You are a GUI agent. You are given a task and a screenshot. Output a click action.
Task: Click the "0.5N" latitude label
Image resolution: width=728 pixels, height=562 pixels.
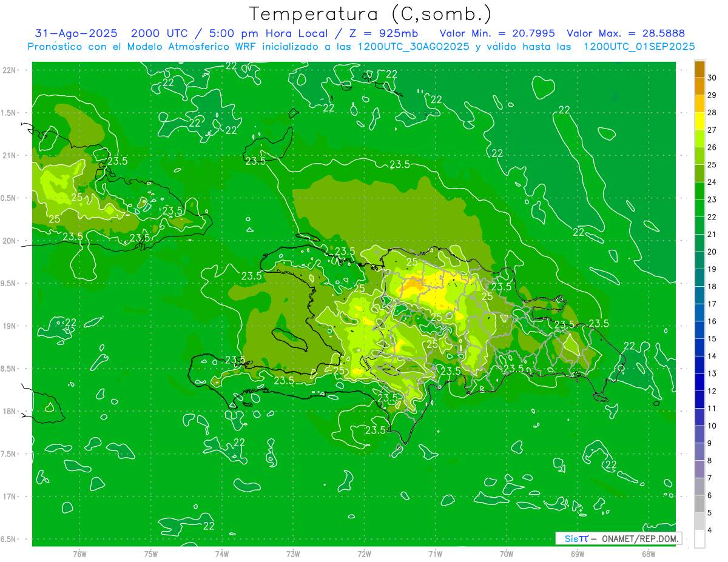[x=9, y=198]
